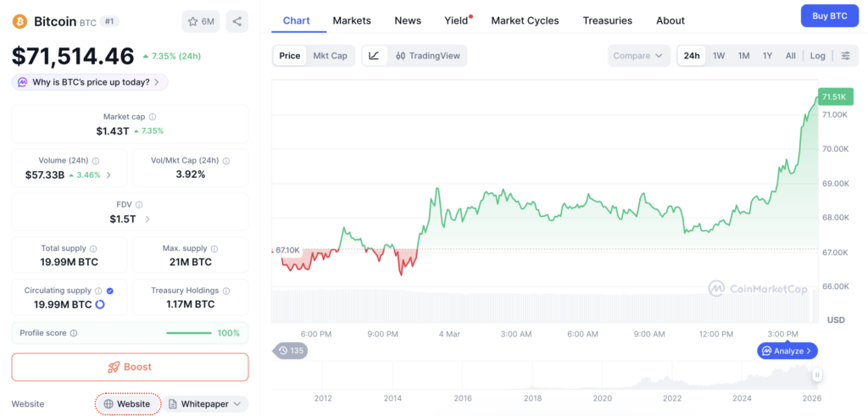
Task: Click the 135 history events badge
Action: tap(292, 351)
